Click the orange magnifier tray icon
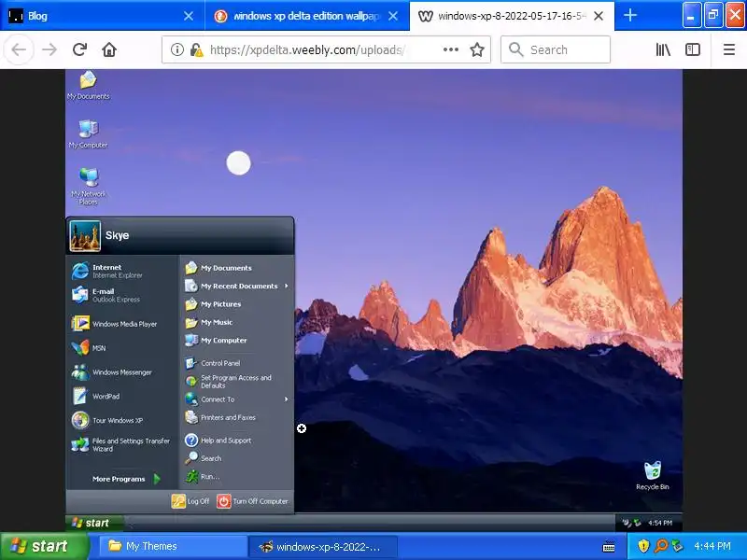Image resolution: width=747 pixels, height=560 pixels. coord(661,546)
